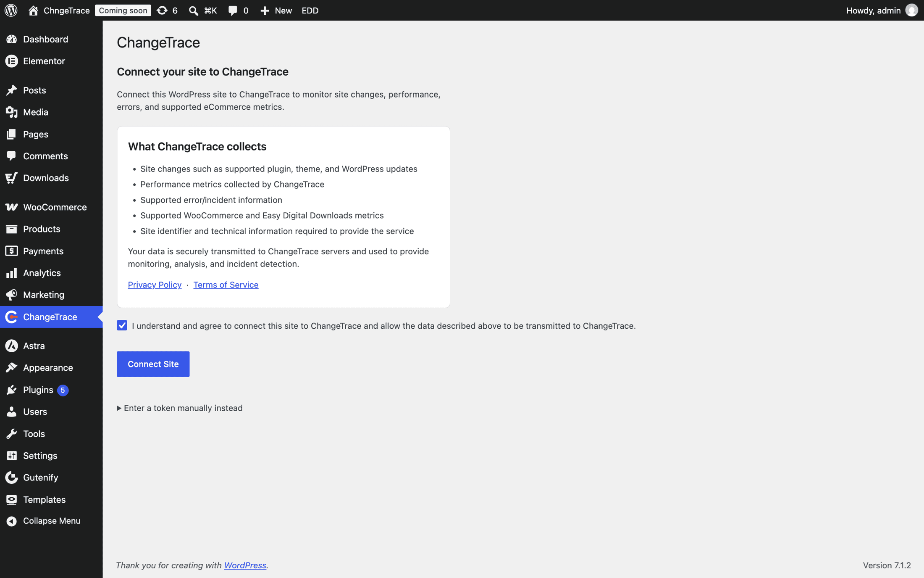Click 'Supported error/incident information' bullet
This screenshot has width=924, height=578.
(211, 200)
